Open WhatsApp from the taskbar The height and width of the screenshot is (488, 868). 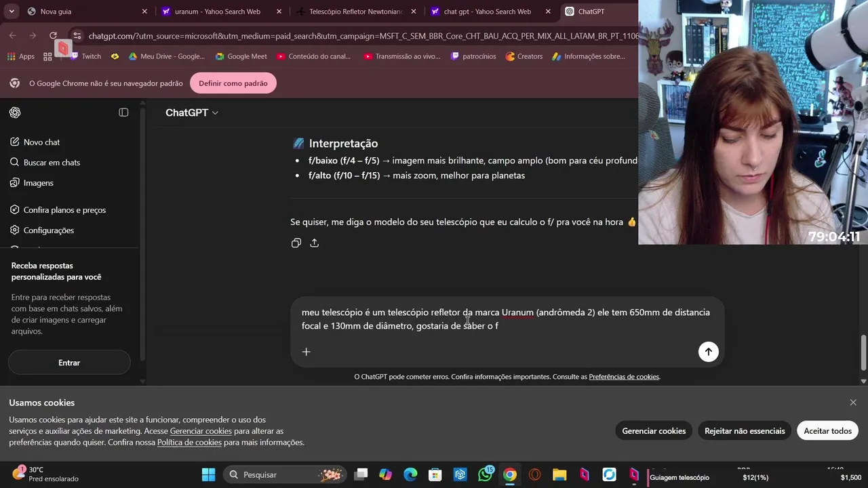point(485,475)
